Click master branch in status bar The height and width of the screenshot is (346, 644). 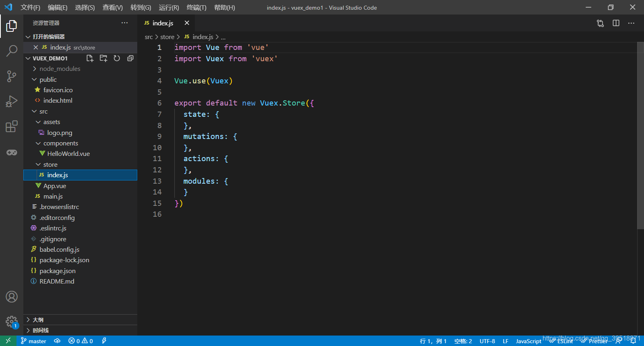pyautogui.click(x=33, y=341)
